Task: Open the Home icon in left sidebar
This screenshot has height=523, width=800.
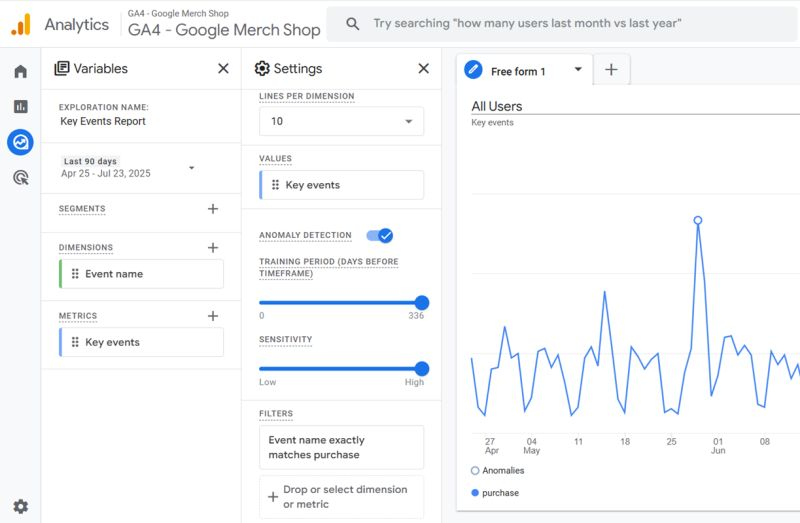Action: (20, 71)
